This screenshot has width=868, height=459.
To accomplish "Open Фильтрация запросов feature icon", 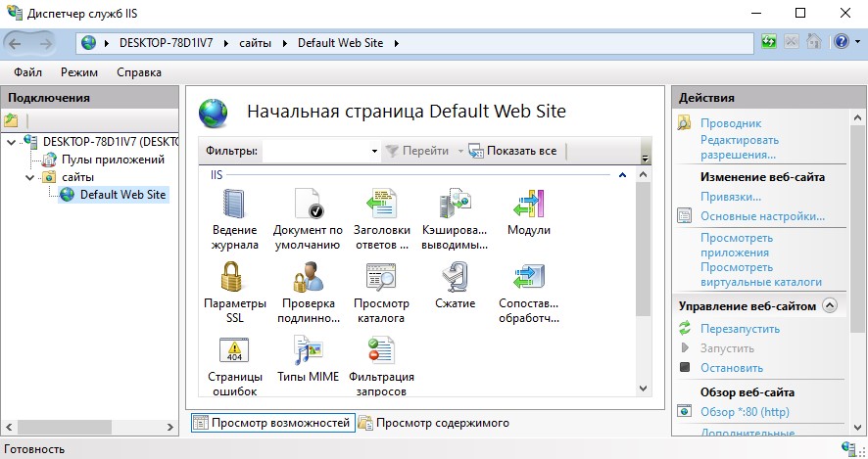I will point(381,350).
